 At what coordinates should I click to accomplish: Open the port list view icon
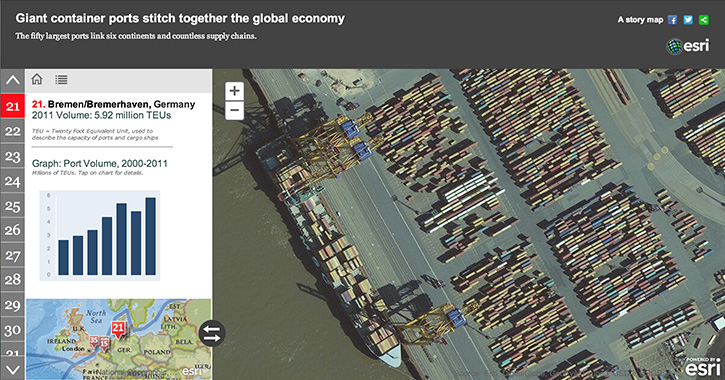(61, 80)
